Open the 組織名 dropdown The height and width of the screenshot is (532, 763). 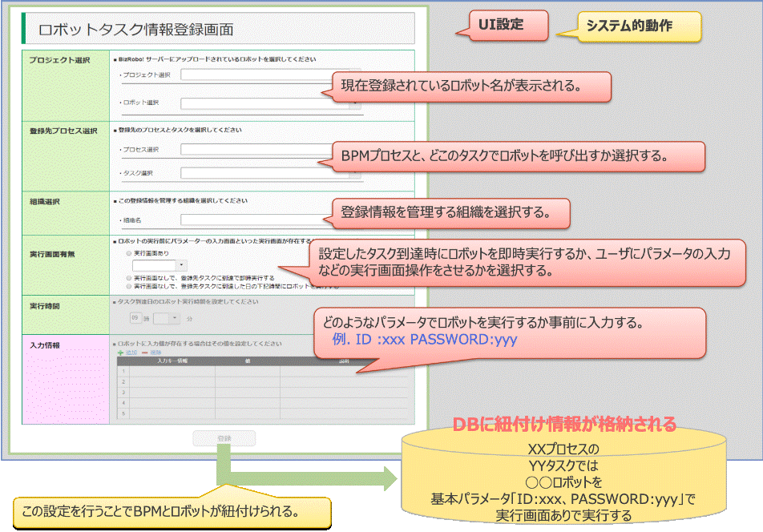pyautogui.click(x=256, y=219)
